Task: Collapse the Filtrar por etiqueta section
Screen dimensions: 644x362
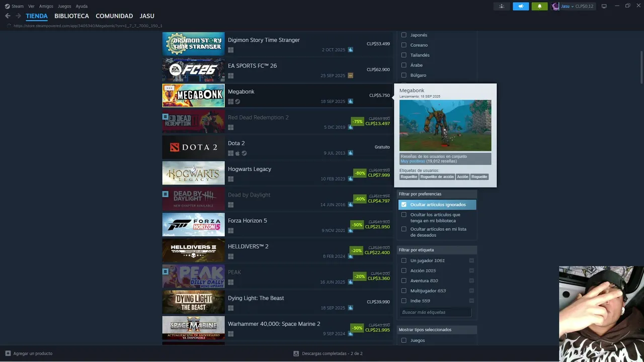Action: tap(436, 250)
